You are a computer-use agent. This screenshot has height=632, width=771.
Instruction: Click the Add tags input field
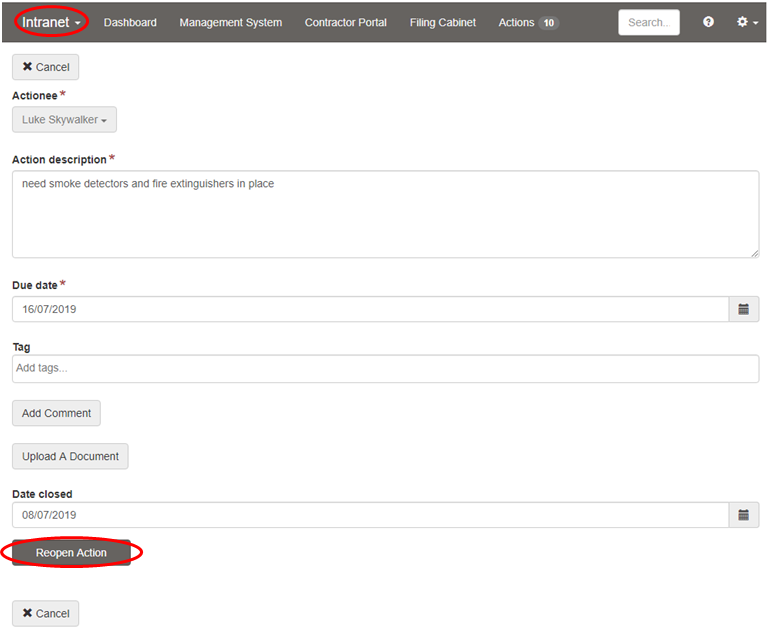point(385,368)
